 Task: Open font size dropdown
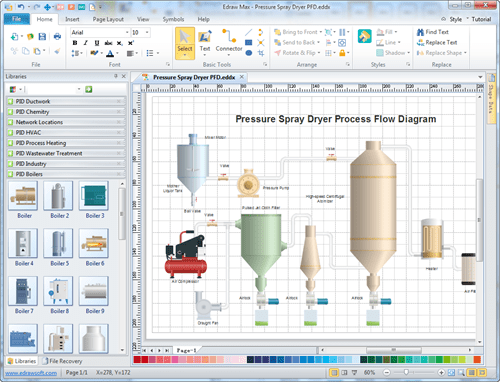tap(147, 32)
